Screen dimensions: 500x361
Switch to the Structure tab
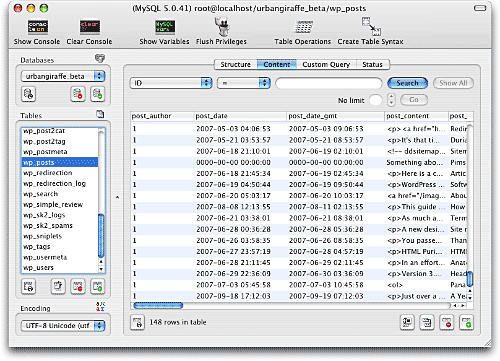(235, 64)
